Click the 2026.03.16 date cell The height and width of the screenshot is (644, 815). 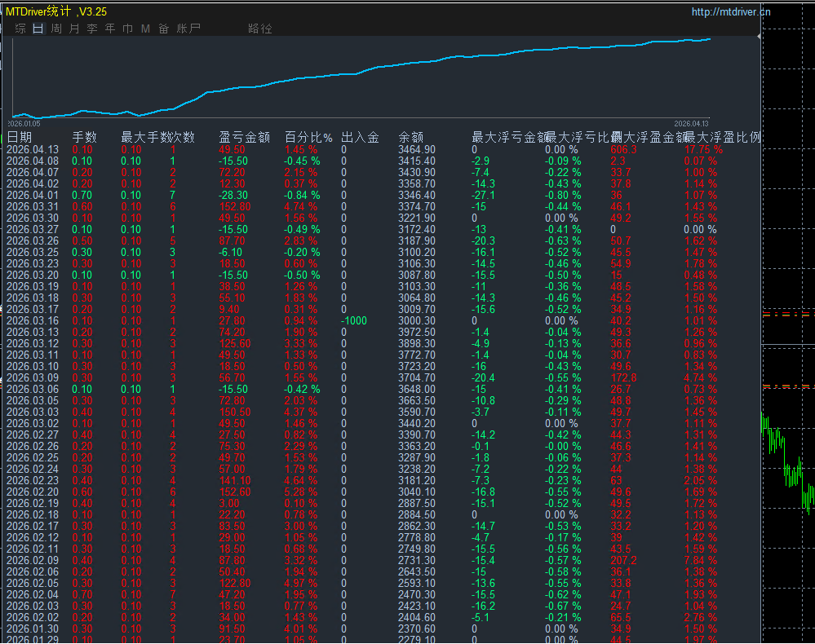(33, 321)
